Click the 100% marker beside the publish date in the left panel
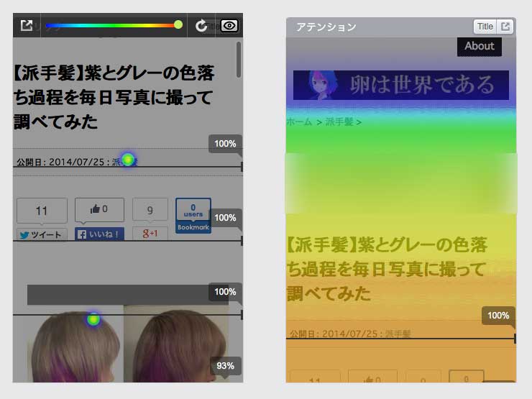The width and height of the screenshot is (532, 399). (x=225, y=144)
